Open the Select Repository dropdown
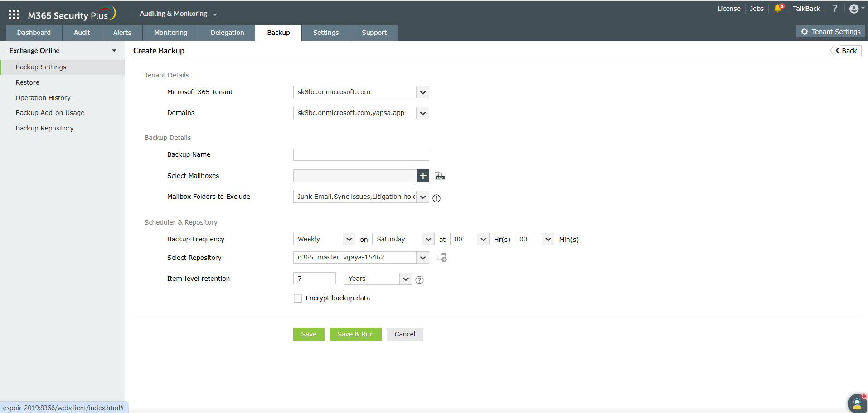The width and height of the screenshot is (868, 413). pos(361,258)
